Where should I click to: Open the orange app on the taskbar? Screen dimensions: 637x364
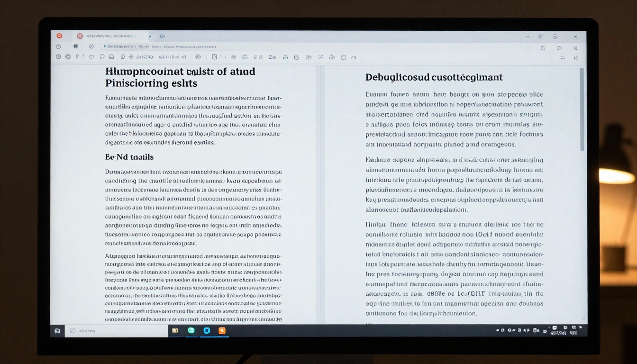(222, 331)
